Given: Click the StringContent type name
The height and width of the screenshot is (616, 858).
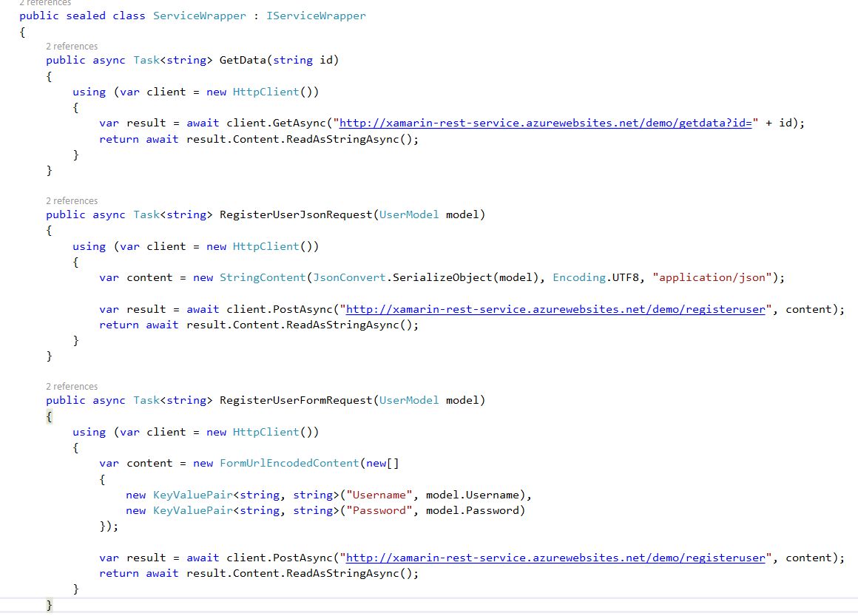Looking at the screenshot, I should pos(263,277).
